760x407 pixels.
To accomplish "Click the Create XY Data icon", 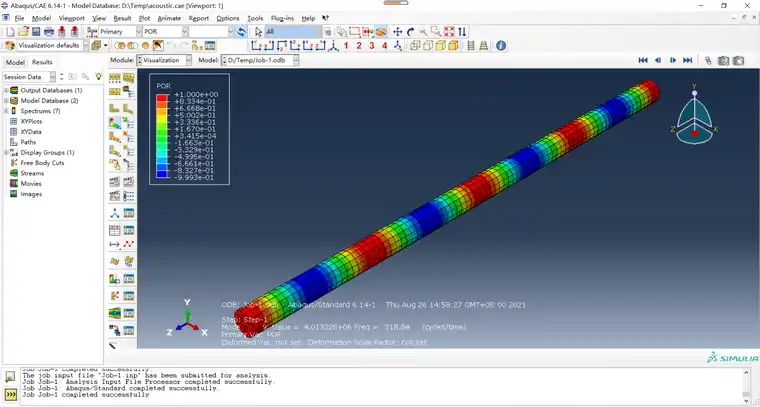I will [x=115, y=230].
